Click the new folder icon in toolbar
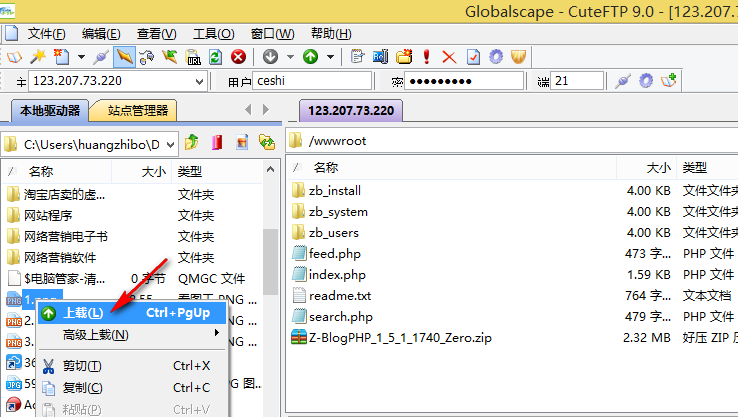The image size is (738, 417). tap(404, 57)
